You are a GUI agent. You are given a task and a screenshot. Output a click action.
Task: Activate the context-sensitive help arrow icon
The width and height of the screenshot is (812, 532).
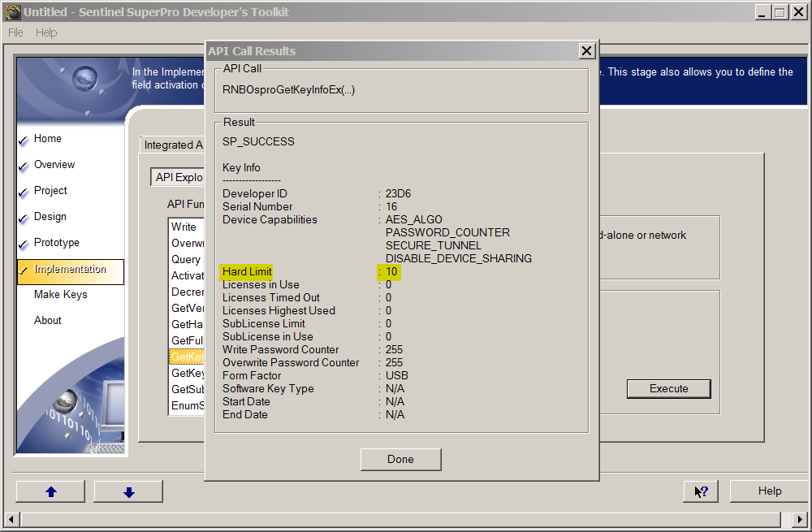700,491
